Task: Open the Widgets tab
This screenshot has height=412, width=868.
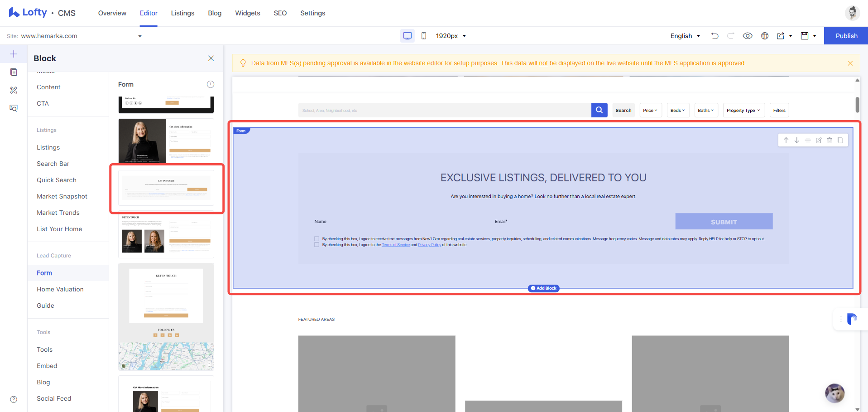Action: point(248,13)
